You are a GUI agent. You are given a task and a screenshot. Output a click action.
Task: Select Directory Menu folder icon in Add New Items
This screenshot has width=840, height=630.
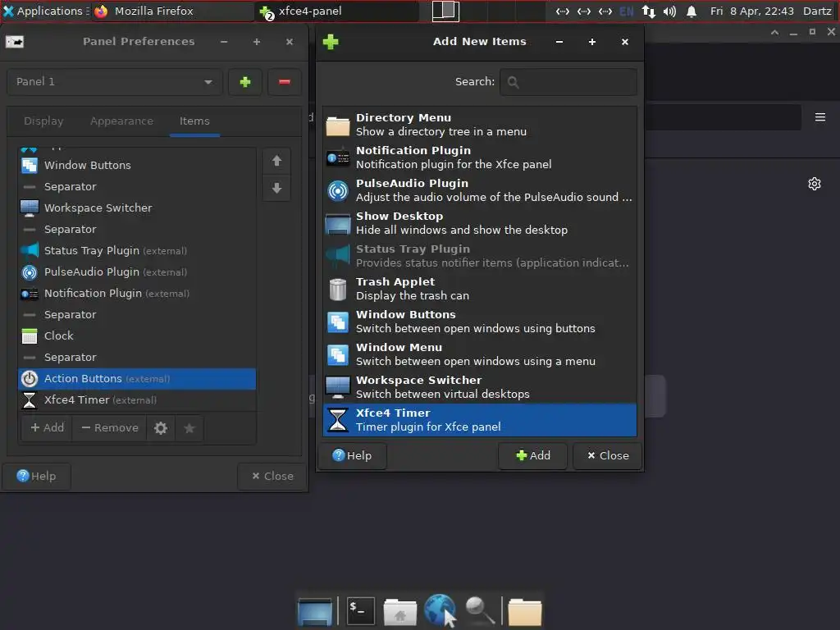(338, 125)
